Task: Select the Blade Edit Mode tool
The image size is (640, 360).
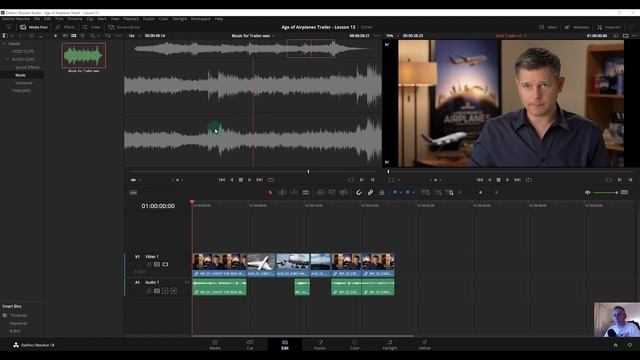Action: pyautogui.click(x=306, y=192)
